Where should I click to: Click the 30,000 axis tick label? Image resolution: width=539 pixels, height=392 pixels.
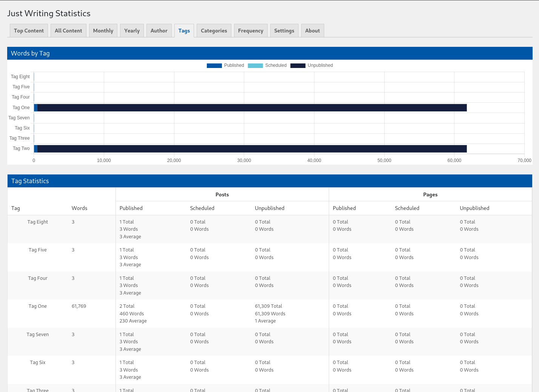coord(244,161)
